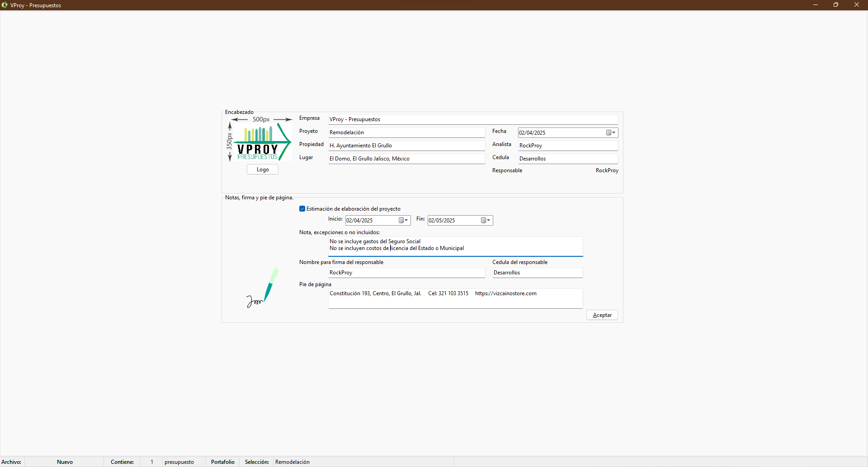868x467 pixels.
Task: Click the Cedula field in header
Action: coord(567,159)
